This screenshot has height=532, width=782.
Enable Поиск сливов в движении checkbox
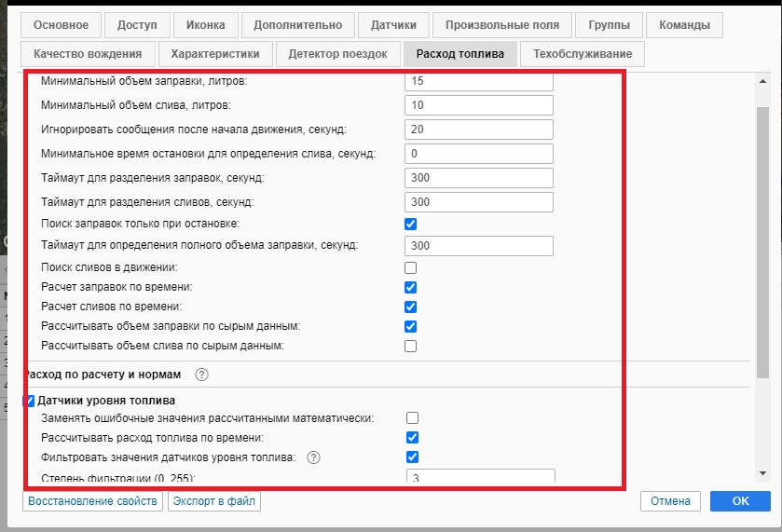411,267
